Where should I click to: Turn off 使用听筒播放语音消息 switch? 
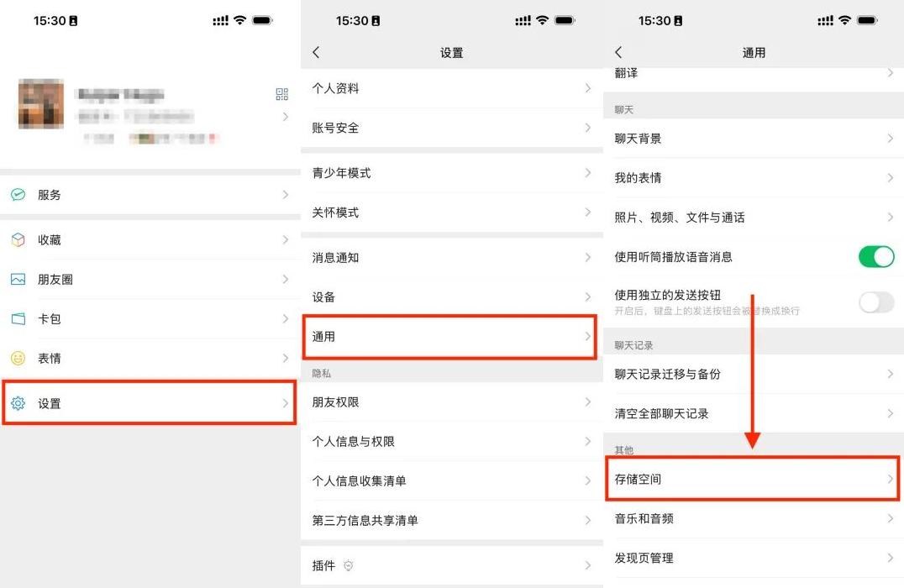pyautogui.click(x=876, y=256)
